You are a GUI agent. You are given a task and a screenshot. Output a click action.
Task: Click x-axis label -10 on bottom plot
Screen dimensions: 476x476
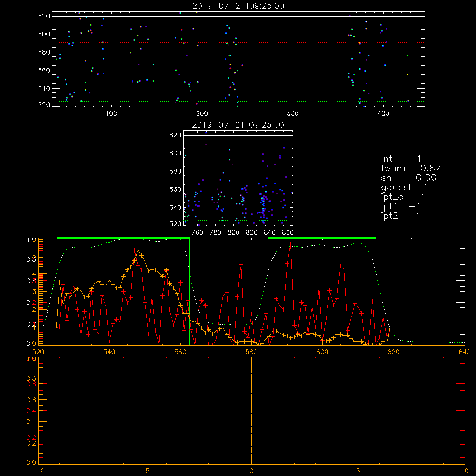coord(38,471)
